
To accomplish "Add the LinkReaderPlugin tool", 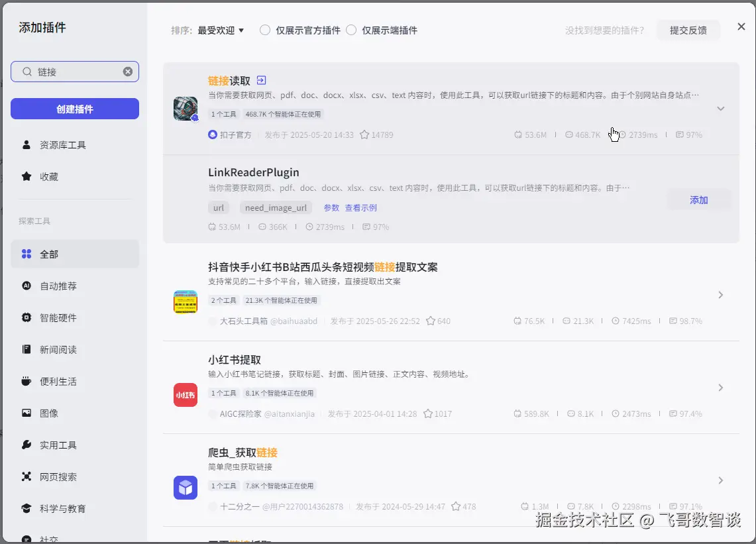I will coord(698,200).
